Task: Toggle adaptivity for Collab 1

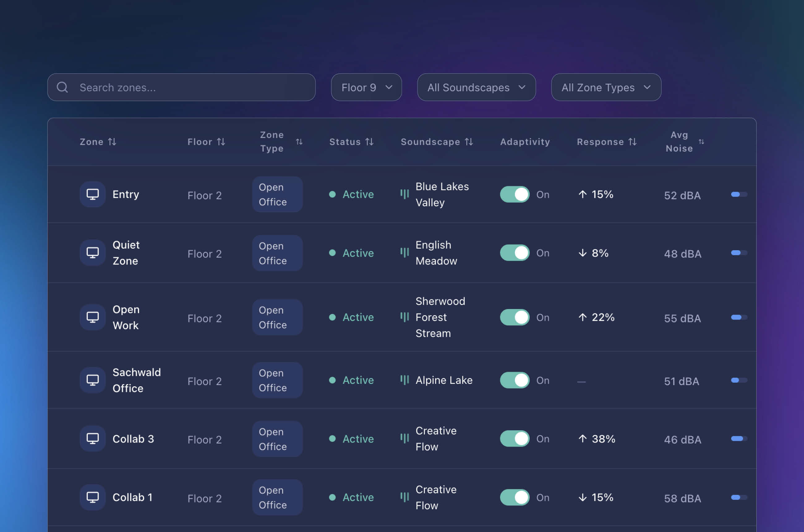Action: coord(514,497)
